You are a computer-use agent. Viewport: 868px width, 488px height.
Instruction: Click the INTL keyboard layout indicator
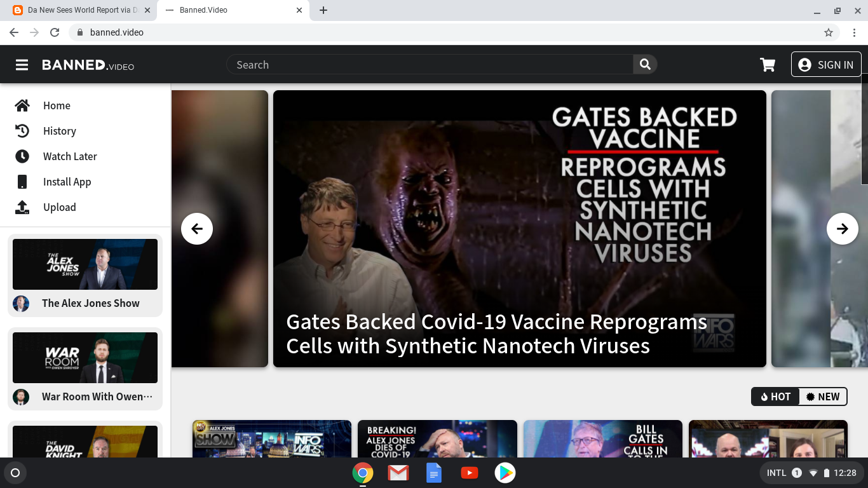(776, 473)
